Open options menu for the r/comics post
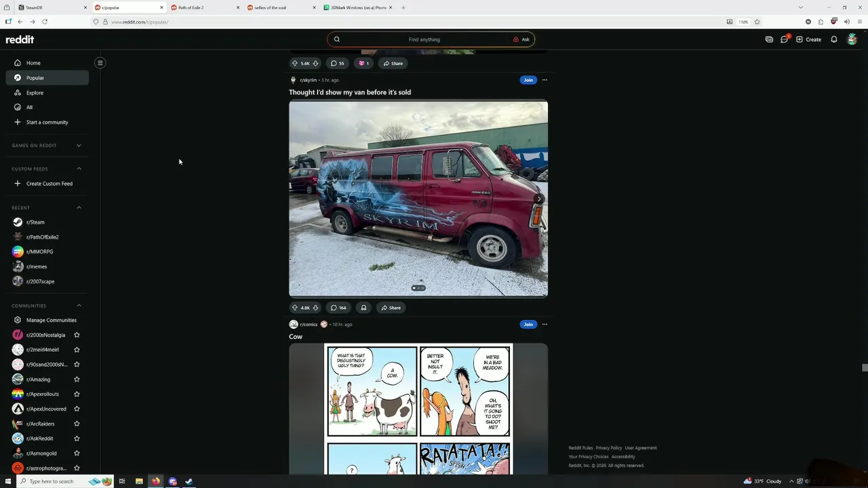 click(545, 324)
